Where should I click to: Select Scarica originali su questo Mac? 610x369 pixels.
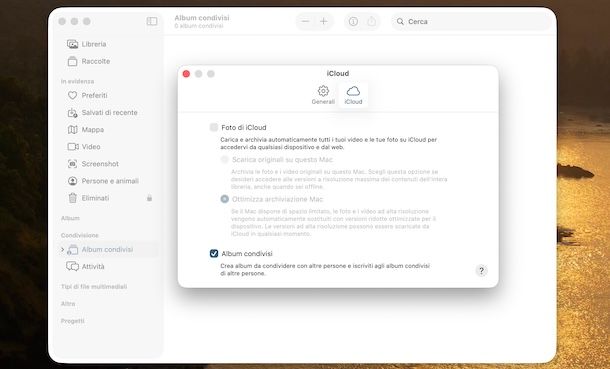point(224,159)
